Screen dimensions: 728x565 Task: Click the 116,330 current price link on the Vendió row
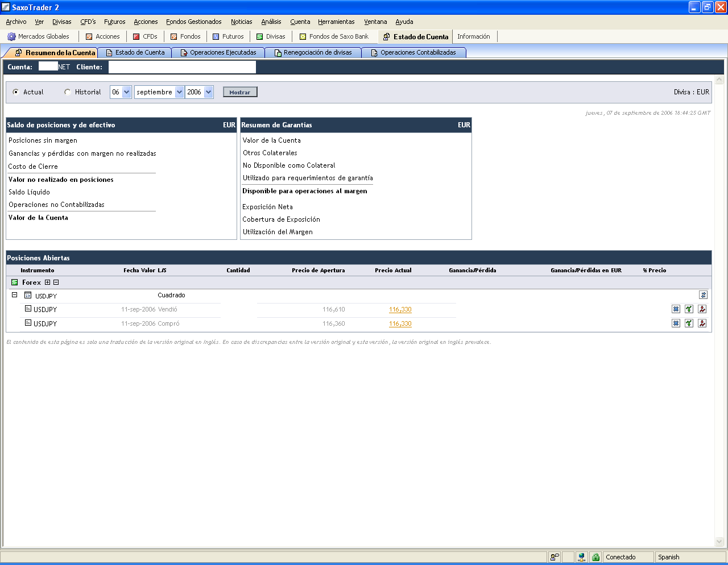(400, 310)
